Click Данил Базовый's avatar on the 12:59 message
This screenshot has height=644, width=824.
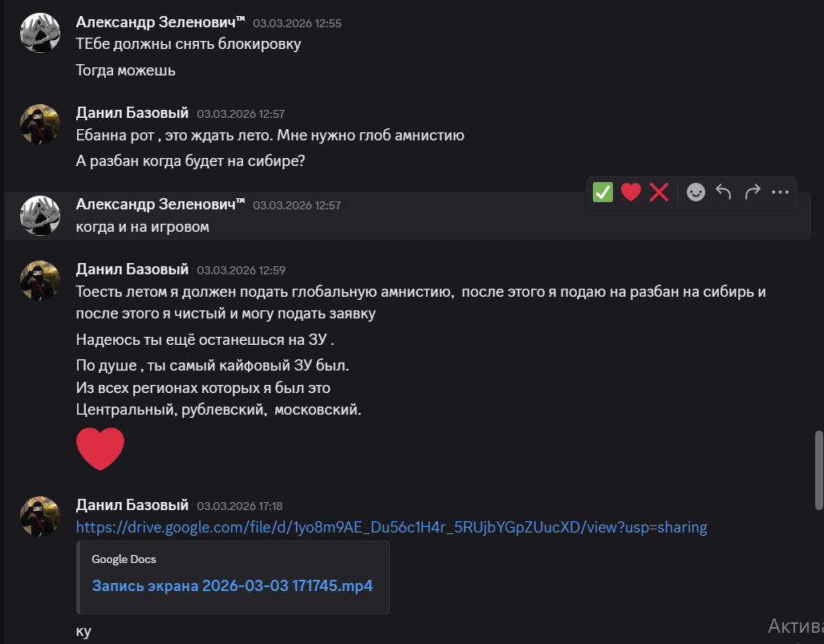pyautogui.click(x=39, y=280)
